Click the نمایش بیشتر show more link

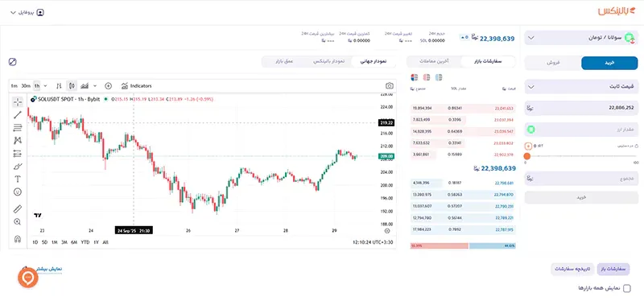pyautogui.click(x=50, y=269)
